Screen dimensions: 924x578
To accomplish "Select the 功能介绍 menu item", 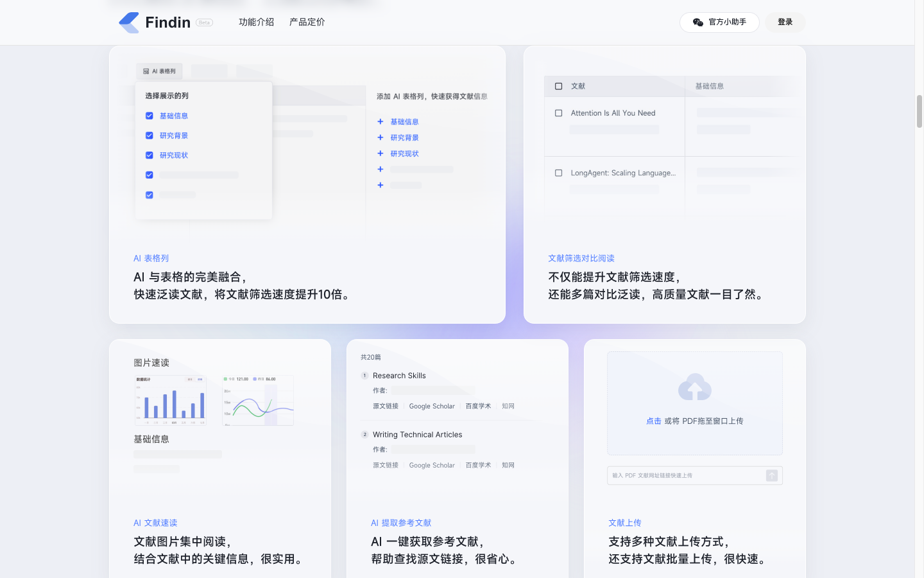I will [x=256, y=22].
